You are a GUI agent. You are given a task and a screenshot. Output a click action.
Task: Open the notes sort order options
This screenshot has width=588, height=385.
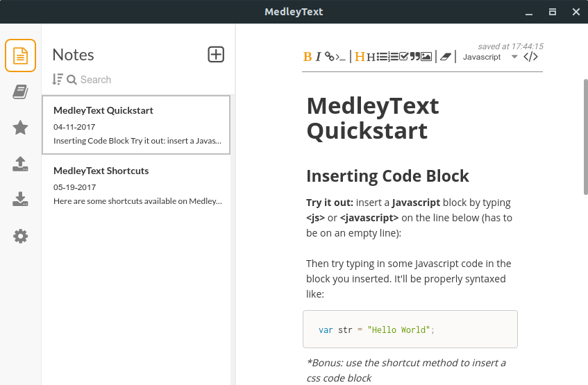coord(58,79)
